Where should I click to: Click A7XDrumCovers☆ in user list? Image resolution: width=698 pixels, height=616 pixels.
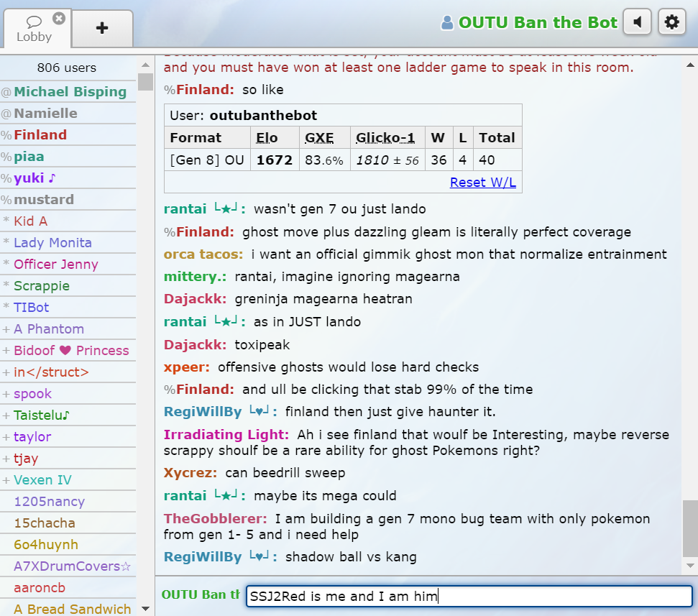point(68,566)
